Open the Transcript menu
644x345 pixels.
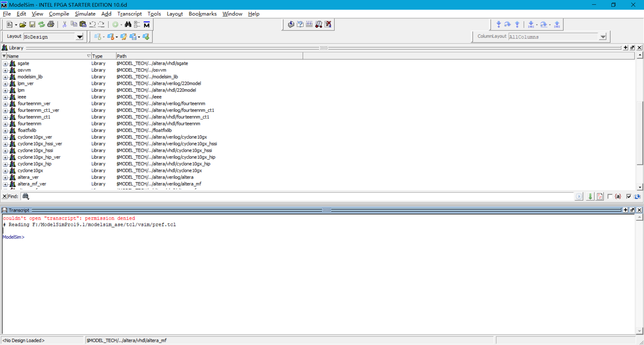(129, 14)
